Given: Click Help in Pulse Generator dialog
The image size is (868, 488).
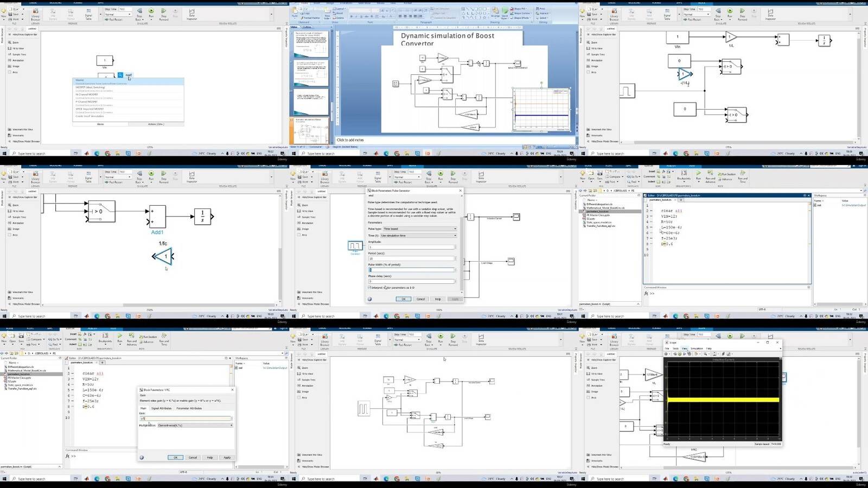Looking at the screenshot, I should [x=438, y=299].
